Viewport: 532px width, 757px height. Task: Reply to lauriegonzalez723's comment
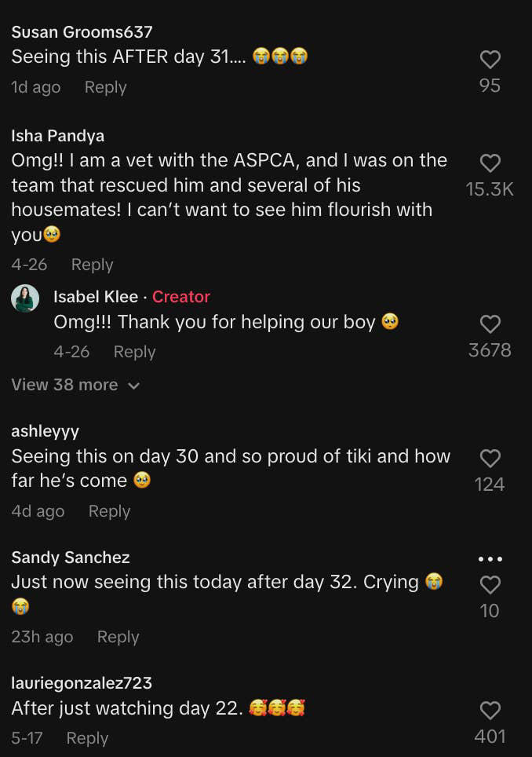(x=87, y=738)
